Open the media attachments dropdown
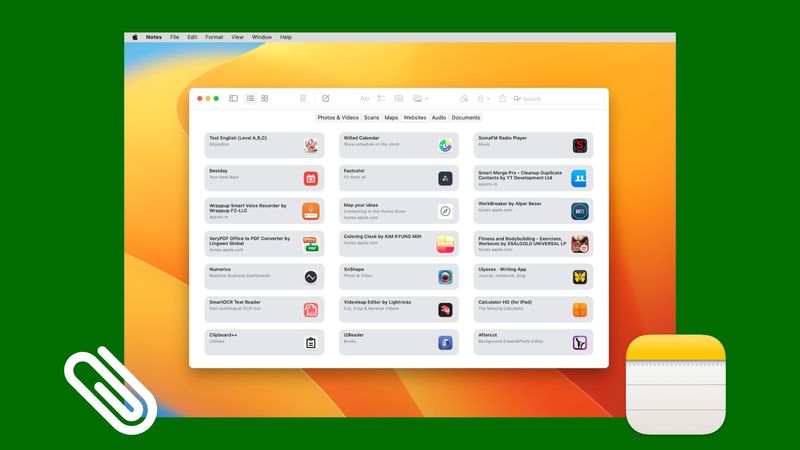Screen dimensions: 800x450 point(420,98)
